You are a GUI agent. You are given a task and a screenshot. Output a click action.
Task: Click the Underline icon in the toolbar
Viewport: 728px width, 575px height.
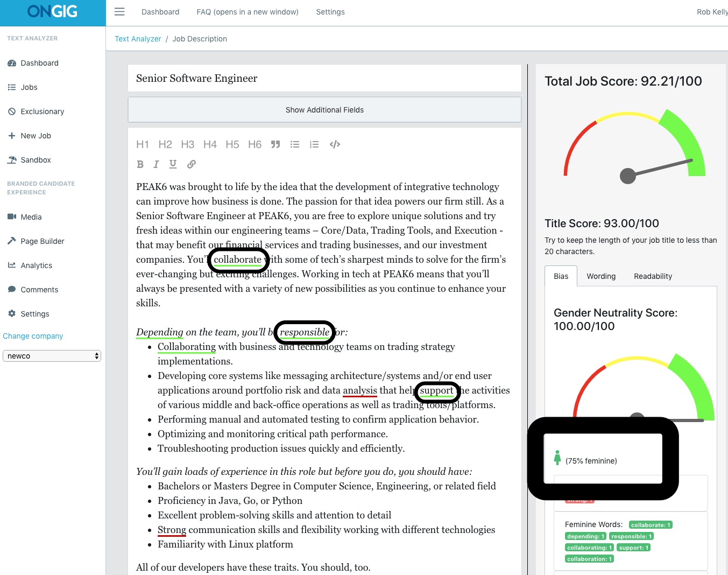pyautogui.click(x=173, y=164)
